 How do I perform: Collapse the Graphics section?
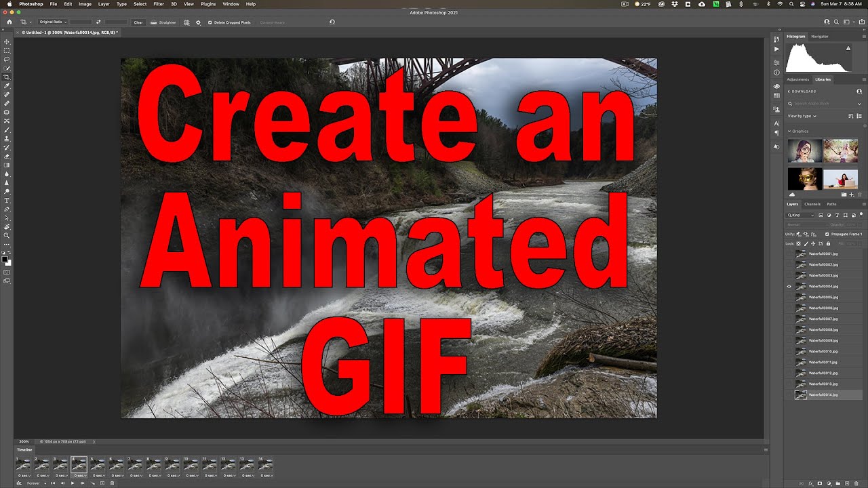tap(789, 131)
